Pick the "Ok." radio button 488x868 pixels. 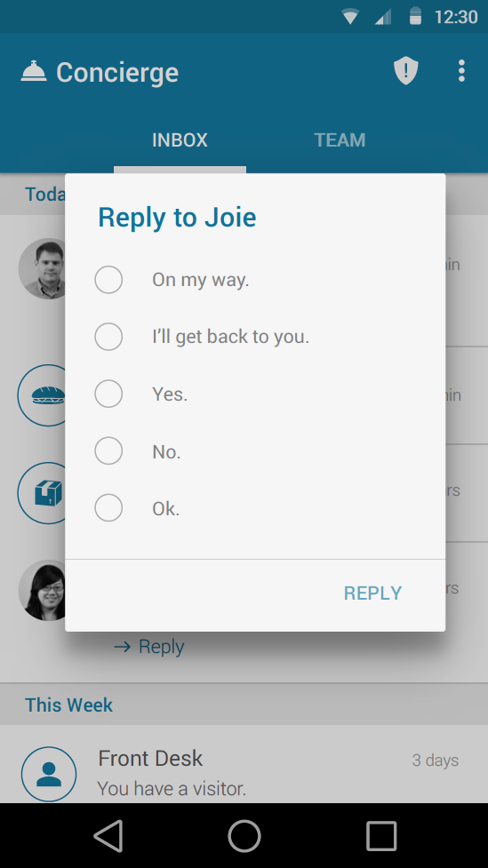tap(108, 507)
